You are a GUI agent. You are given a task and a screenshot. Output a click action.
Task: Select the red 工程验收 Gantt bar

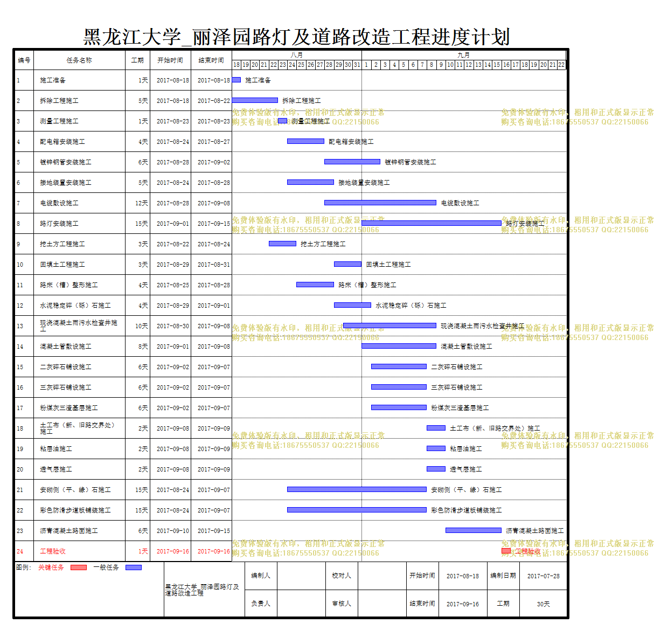click(x=506, y=551)
